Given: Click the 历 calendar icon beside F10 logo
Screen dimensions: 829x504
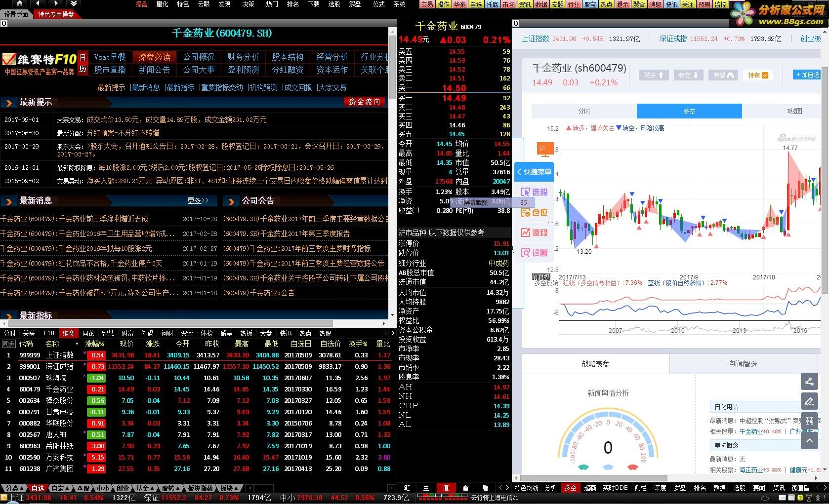Looking at the screenshot, I should [x=83, y=70].
